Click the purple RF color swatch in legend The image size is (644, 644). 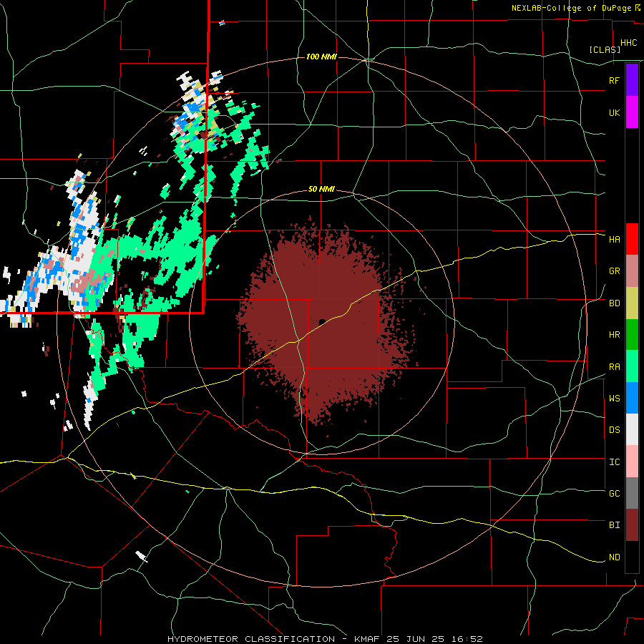coord(632,79)
